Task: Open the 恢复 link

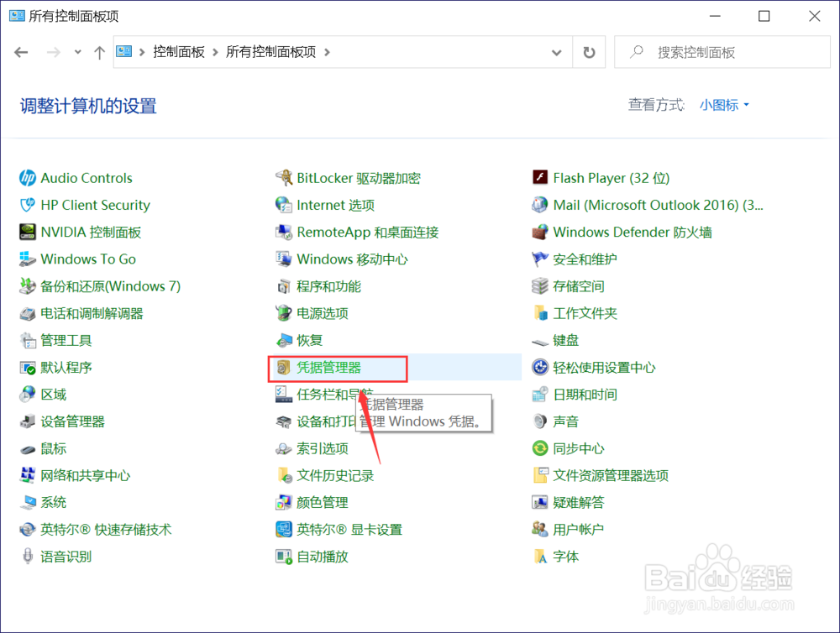Action: (x=310, y=340)
